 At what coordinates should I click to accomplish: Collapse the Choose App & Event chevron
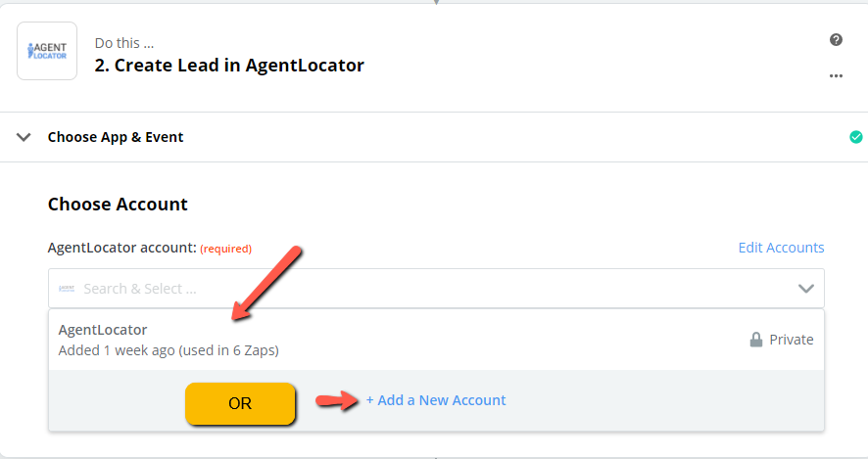point(24,137)
